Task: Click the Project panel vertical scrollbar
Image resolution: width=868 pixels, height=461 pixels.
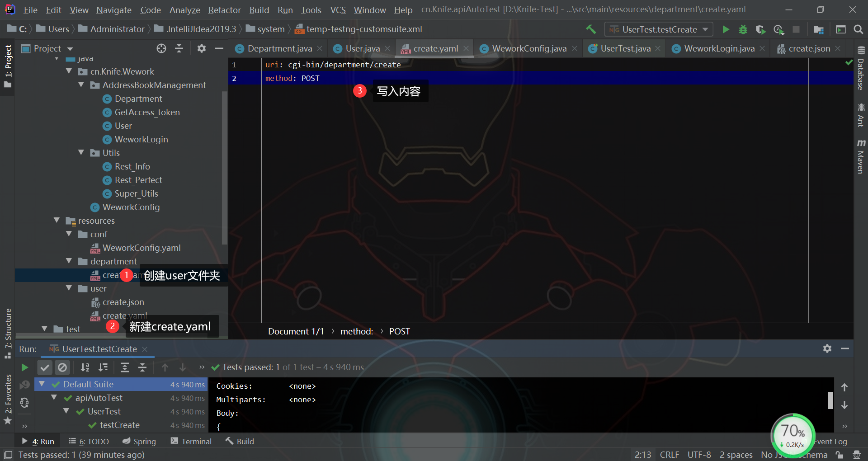Action: click(224, 167)
